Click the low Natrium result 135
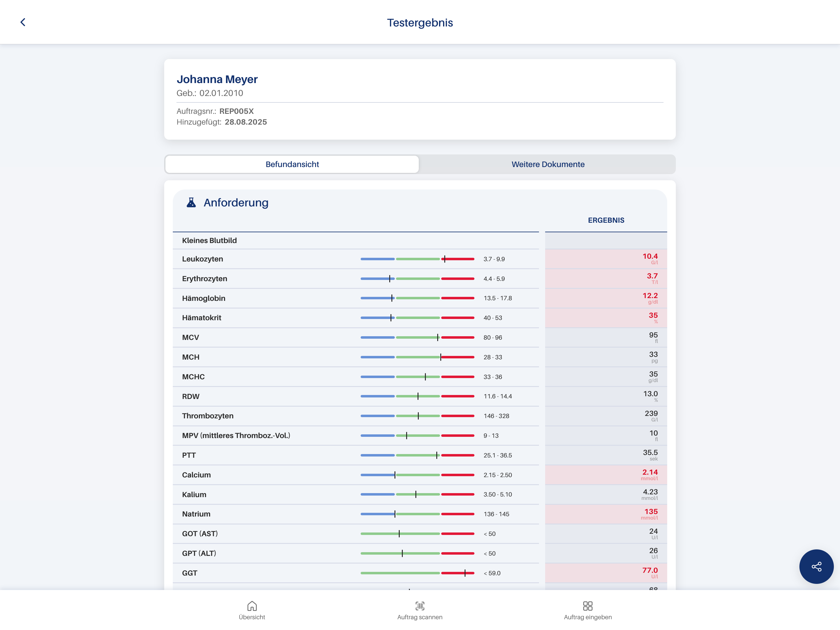Viewport: 840px width, 630px height. point(651,512)
